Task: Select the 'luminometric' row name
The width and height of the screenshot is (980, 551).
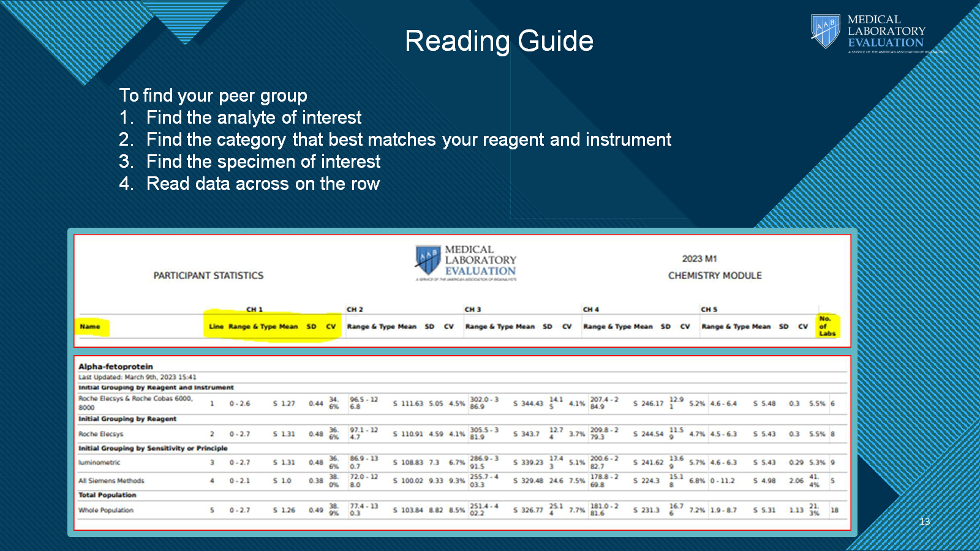Action: coord(99,463)
